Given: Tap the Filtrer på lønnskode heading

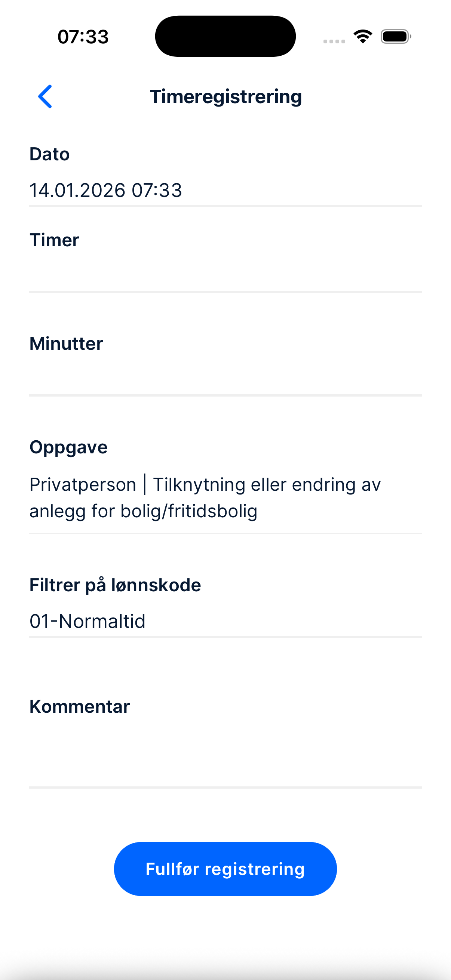Looking at the screenshot, I should [115, 585].
